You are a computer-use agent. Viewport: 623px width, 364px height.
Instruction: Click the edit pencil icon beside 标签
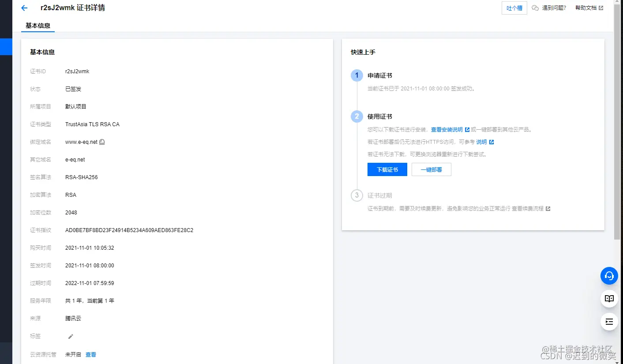click(x=71, y=336)
